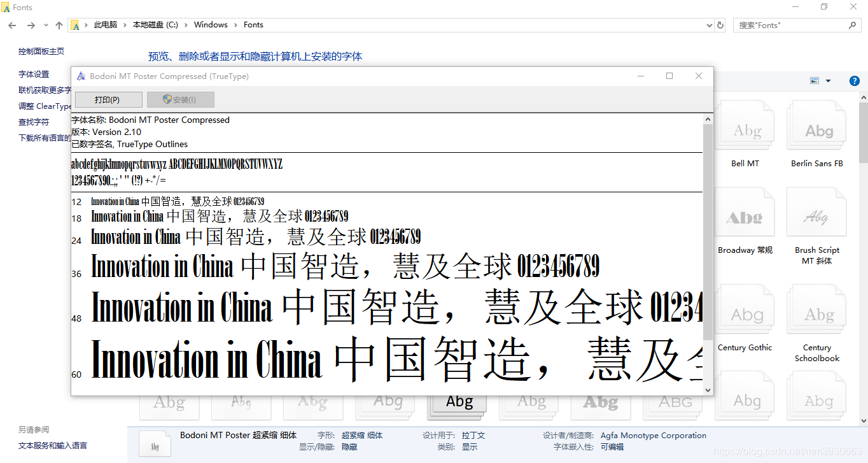Click Agfa Monotype Corporation in details pane
The height and width of the screenshot is (463, 868).
click(654, 436)
